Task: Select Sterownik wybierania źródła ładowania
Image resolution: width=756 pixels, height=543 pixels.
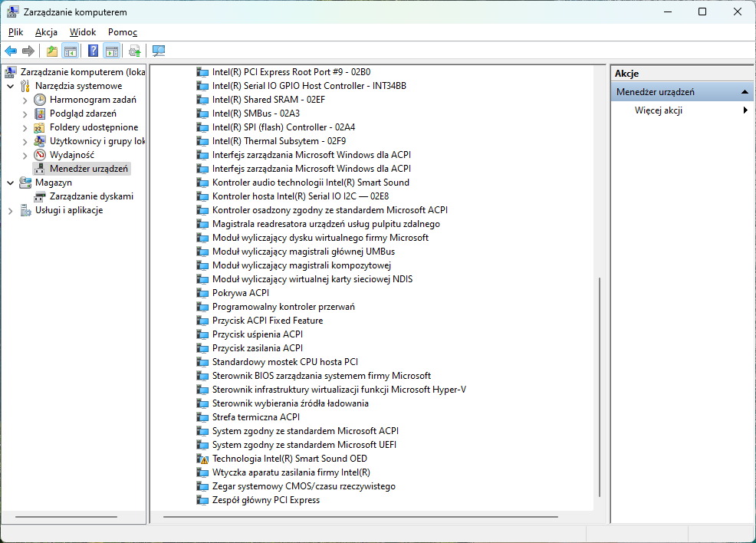Action: 291,404
